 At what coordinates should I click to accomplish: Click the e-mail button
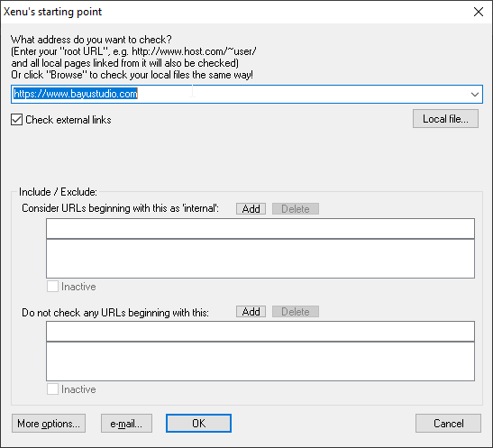[x=126, y=424]
